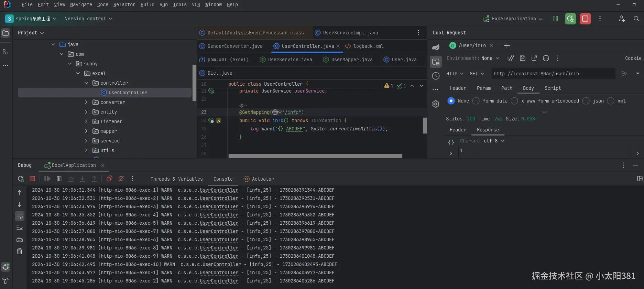Click the Mute Breakpoints icon in debug toolbar

[121, 179]
